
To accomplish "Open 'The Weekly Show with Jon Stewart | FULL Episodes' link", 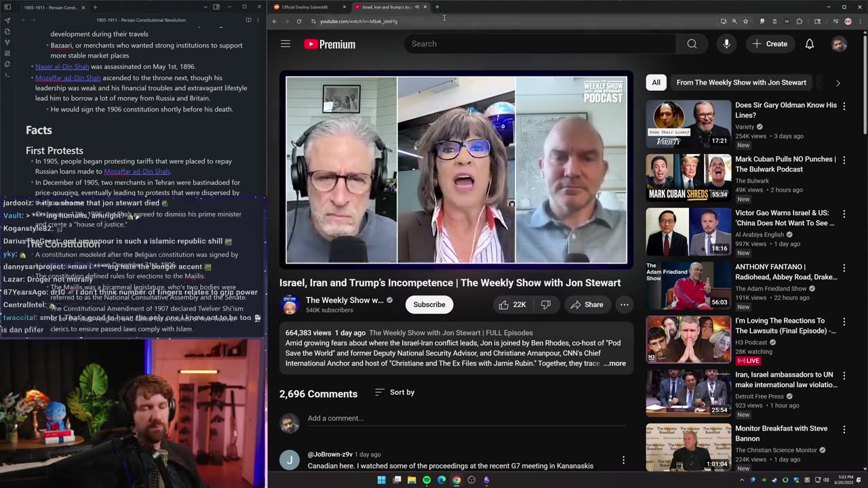I will click(x=451, y=333).
